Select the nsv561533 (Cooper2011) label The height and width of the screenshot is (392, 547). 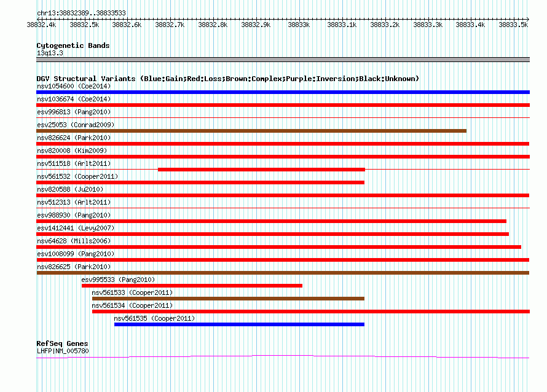[132, 292]
